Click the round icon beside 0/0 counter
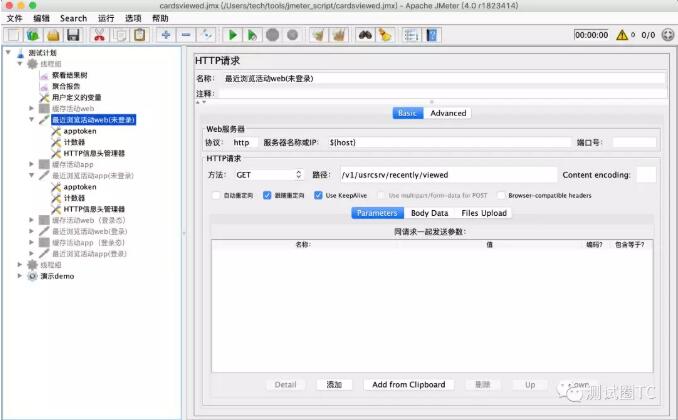 [668, 35]
